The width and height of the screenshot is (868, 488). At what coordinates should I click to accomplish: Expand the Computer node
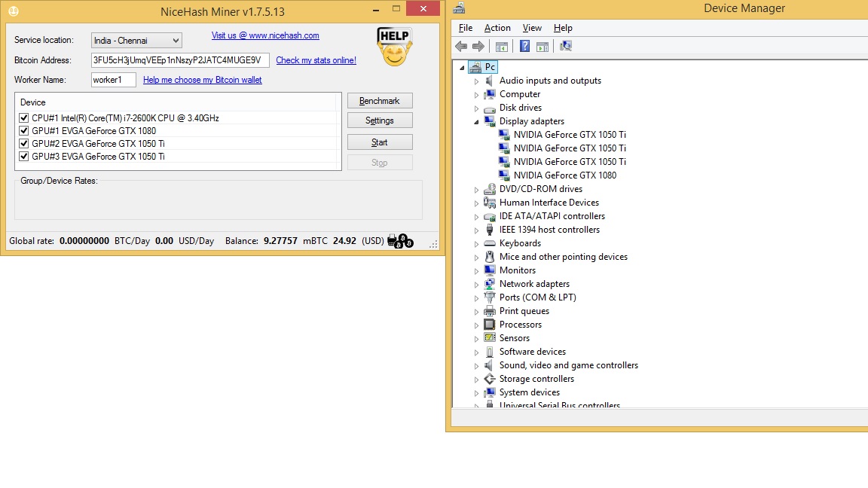(476, 95)
